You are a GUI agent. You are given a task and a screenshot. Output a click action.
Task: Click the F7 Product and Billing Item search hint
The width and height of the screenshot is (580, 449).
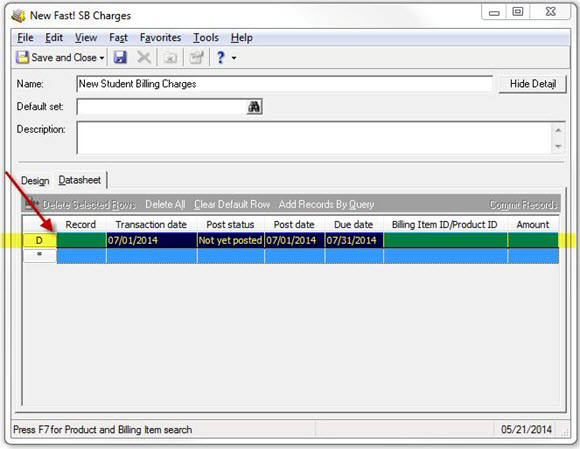[x=102, y=429]
